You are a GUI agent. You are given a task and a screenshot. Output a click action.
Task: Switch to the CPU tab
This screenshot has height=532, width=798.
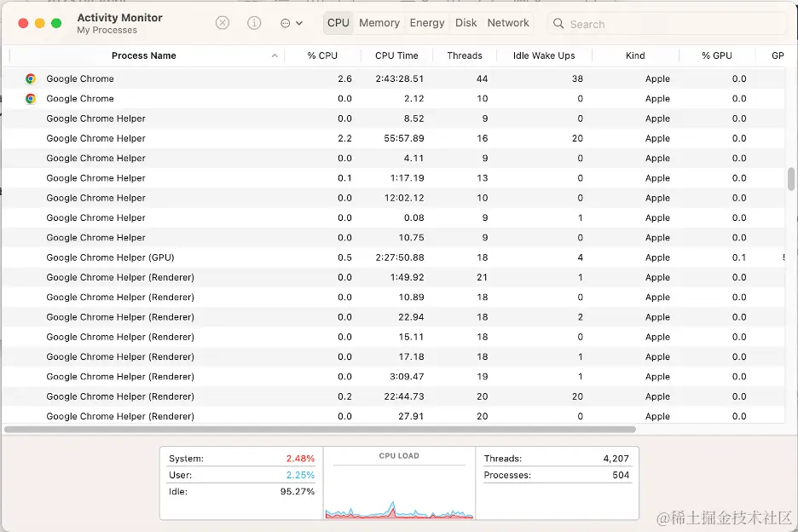click(338, 23)
